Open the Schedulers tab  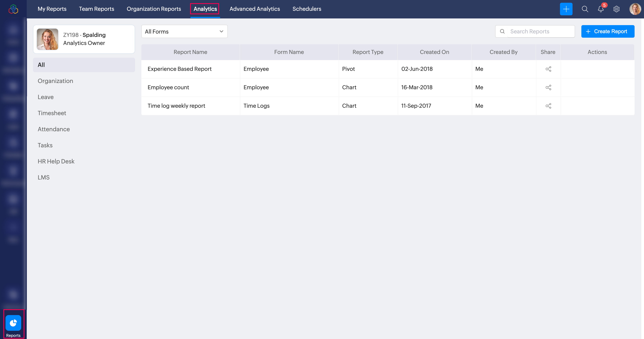306,9
